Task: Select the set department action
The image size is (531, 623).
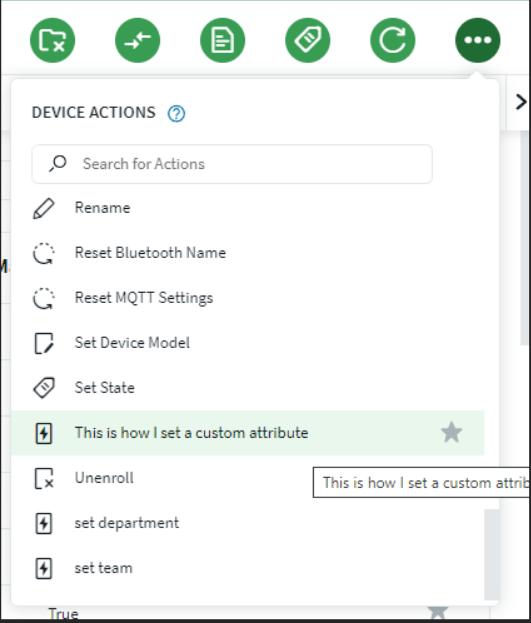Action: click(247, 523)
